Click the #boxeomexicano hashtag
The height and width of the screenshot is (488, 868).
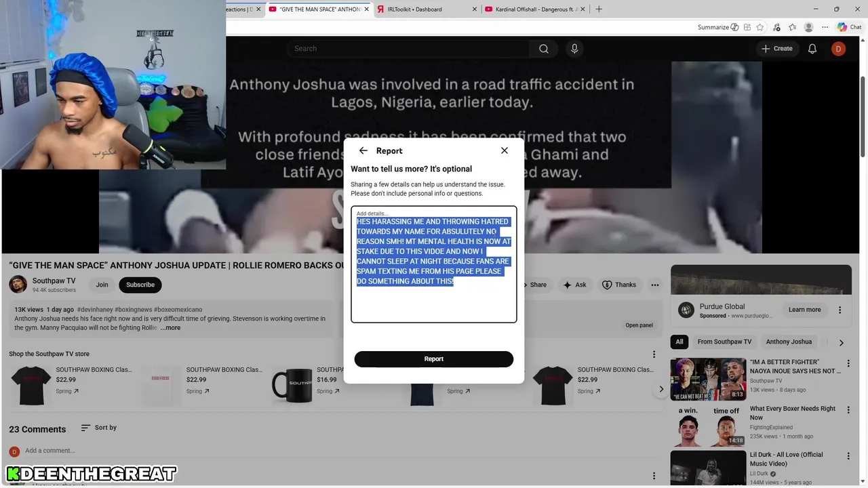[179, 309]
